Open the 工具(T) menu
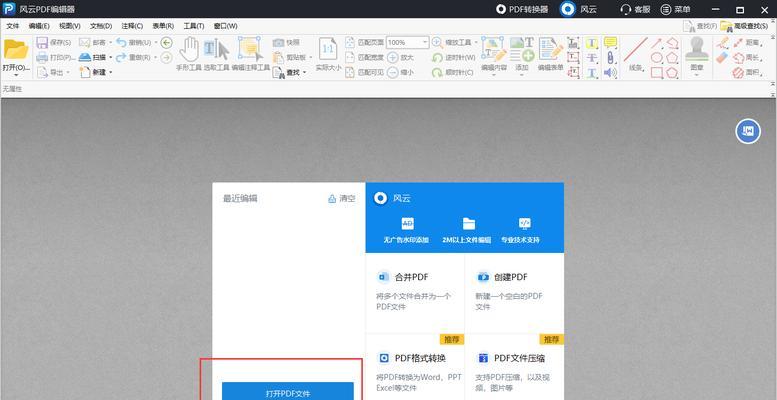Screen dimensions: 777x400 194,26
